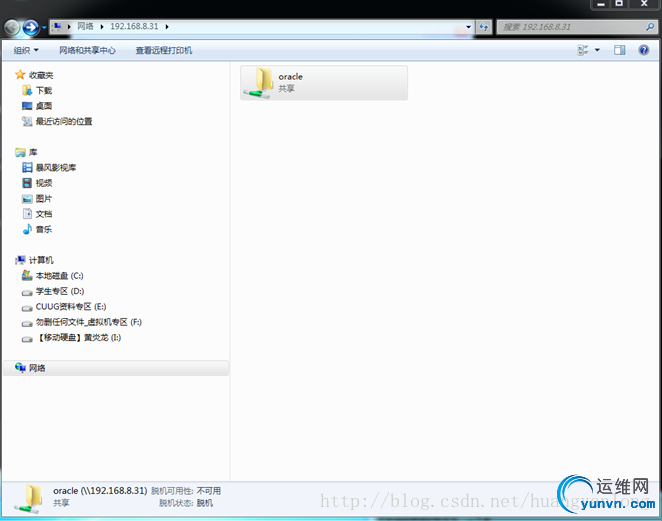Click the oracle shared folder icon
This screenshot has width=662, height=521.
(x=258, y=83)
